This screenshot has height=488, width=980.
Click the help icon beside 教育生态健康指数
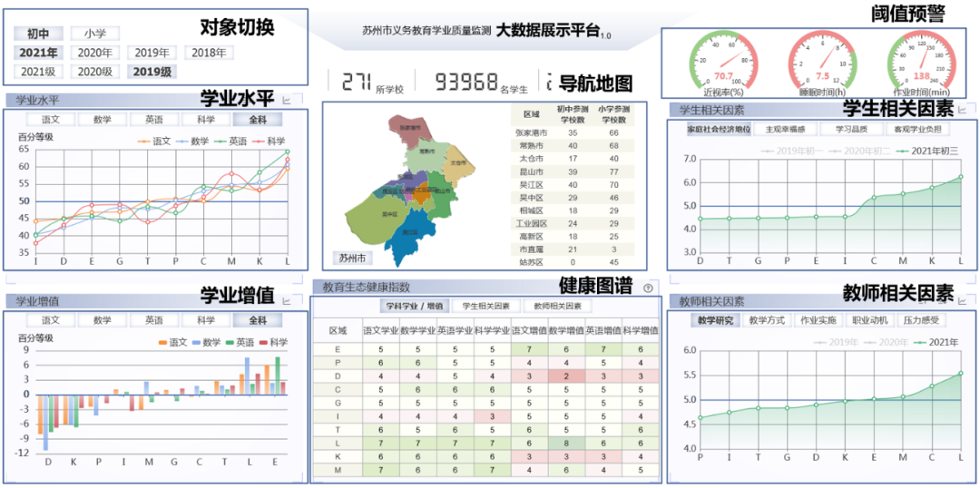pos(648,288)
